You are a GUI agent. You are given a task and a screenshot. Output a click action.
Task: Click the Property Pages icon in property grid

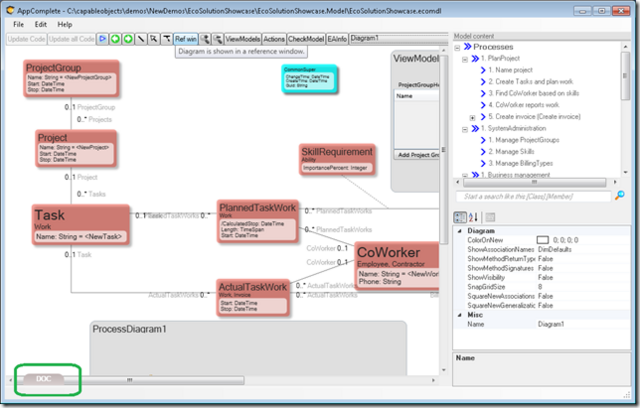point(490,217)
